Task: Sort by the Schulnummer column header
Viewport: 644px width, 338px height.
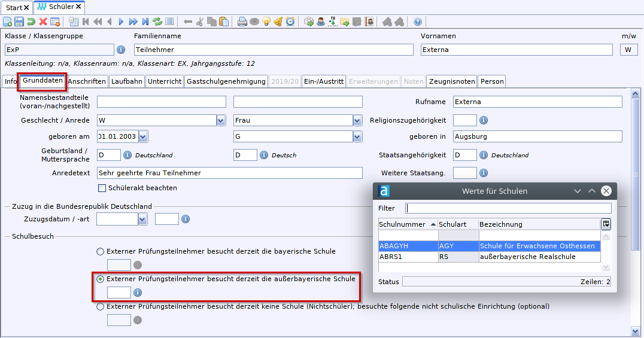Action: click(x=408, y=224)
